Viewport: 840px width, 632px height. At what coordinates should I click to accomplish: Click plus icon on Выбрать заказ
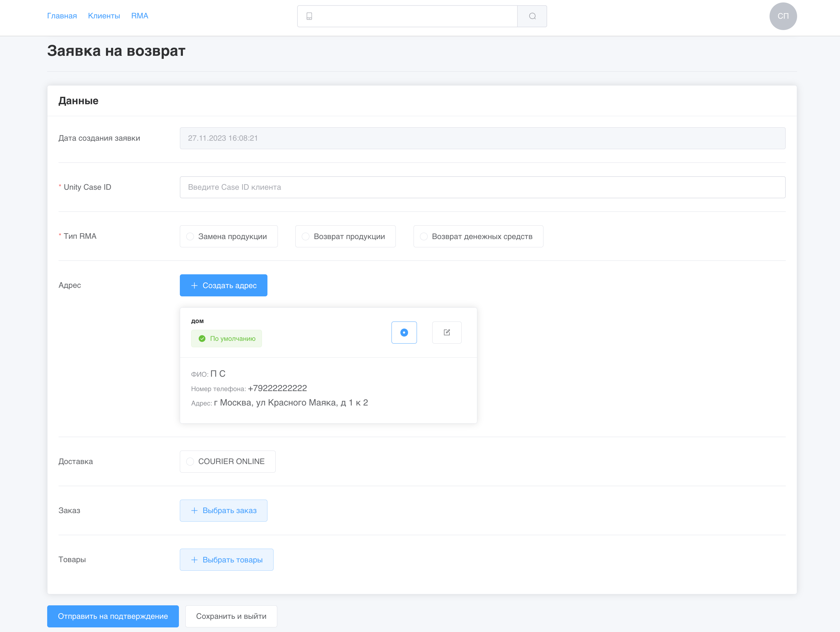tap(194, 510)
